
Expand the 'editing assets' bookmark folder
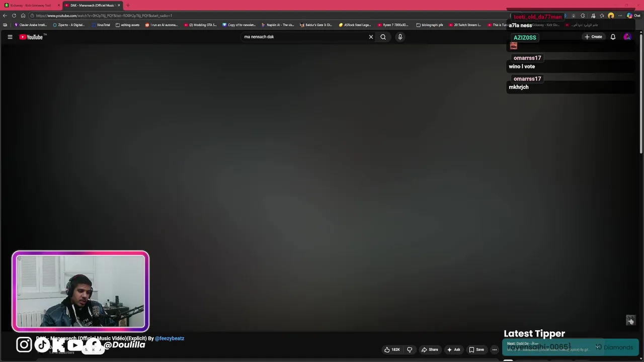click(128, 25)
